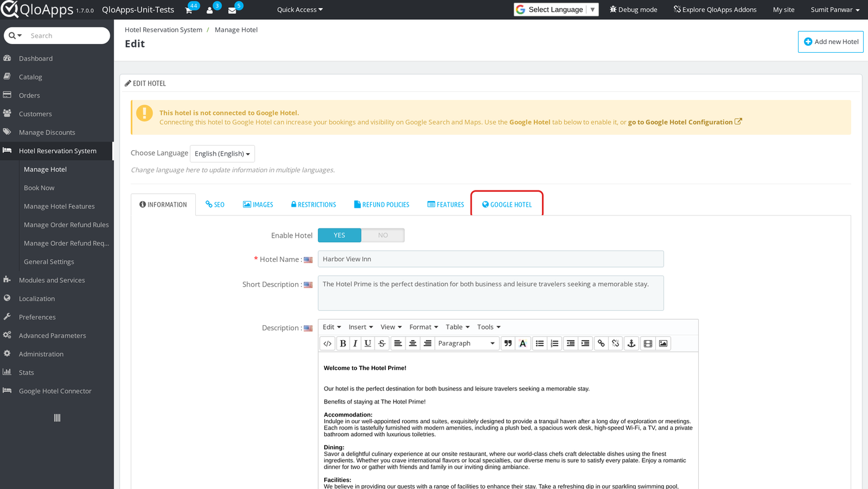This screenshot has height=489, width=868.
Task: Switch to the Images tab
Action: pos(258,205)
